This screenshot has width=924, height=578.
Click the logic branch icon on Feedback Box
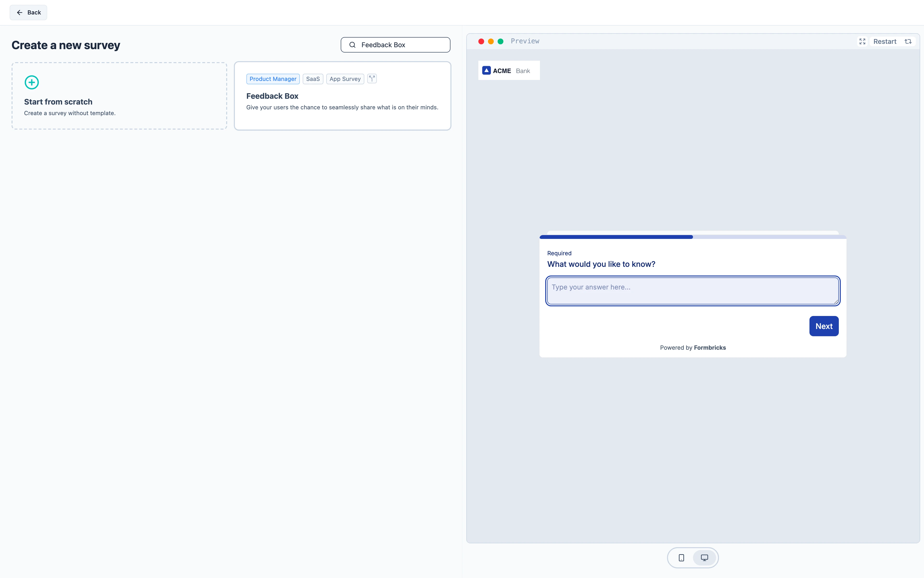point(372,78)
